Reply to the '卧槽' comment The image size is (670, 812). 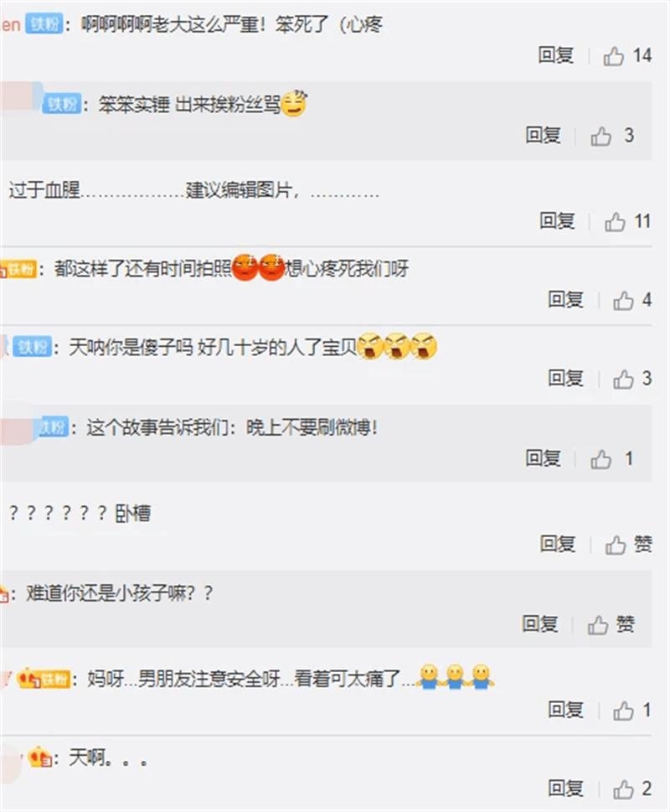coord(558,544)
